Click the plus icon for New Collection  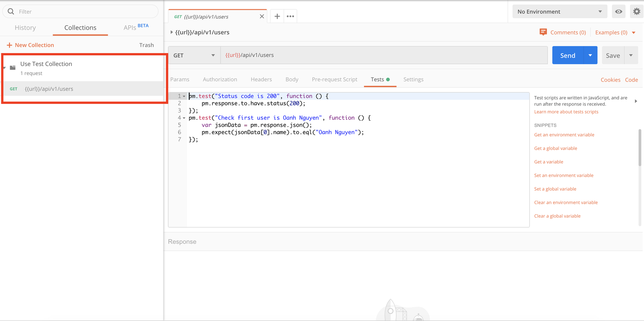[9, 45]
